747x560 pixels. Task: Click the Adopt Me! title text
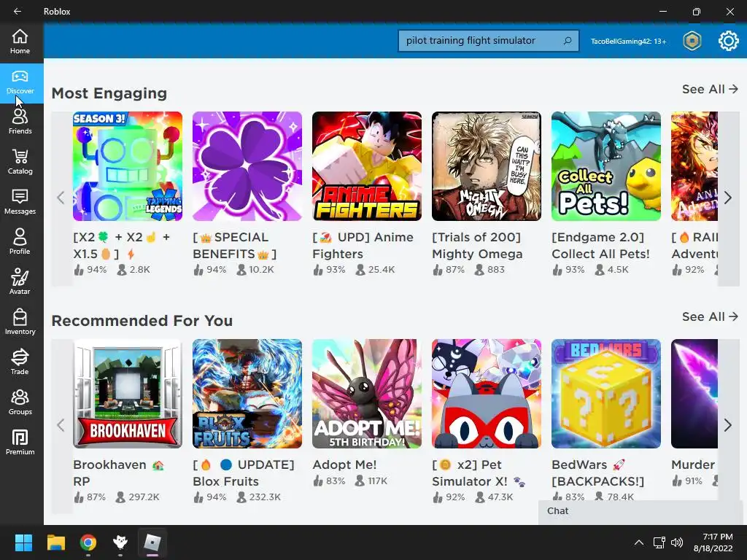(344, 464)
